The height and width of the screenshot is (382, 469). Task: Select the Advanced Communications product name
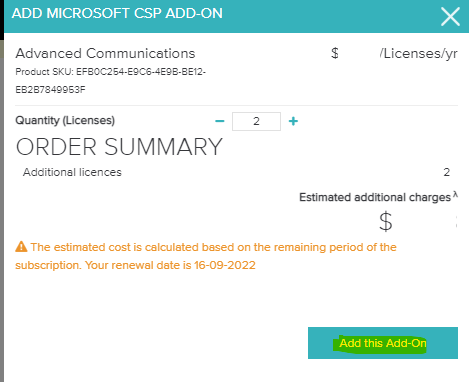[x=105, y=53]
